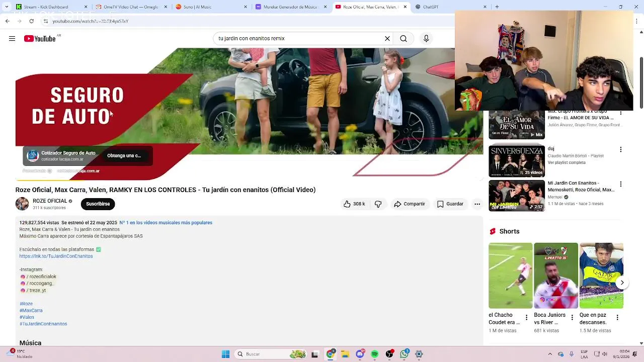Open a new browser tab
The height and width of the screenshot is (362, 644).
pos(497,7)
